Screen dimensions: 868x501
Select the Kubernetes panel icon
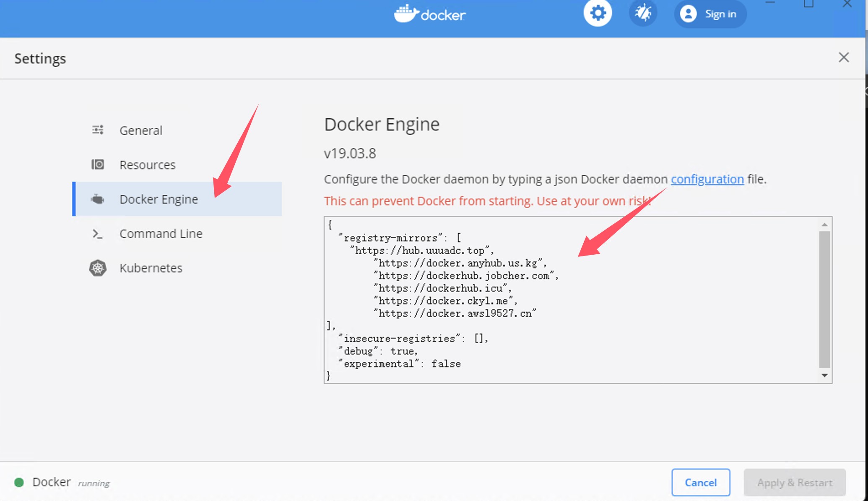97,268
